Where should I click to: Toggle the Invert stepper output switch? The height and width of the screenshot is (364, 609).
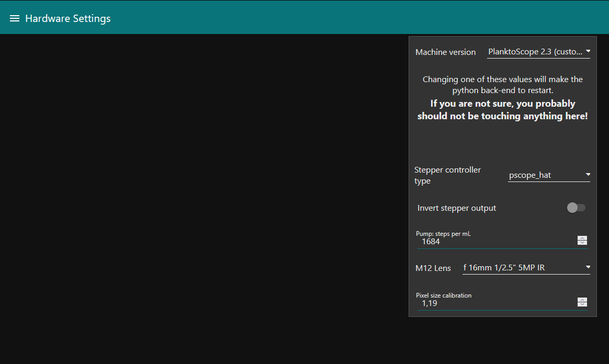[x=576, y=208]
